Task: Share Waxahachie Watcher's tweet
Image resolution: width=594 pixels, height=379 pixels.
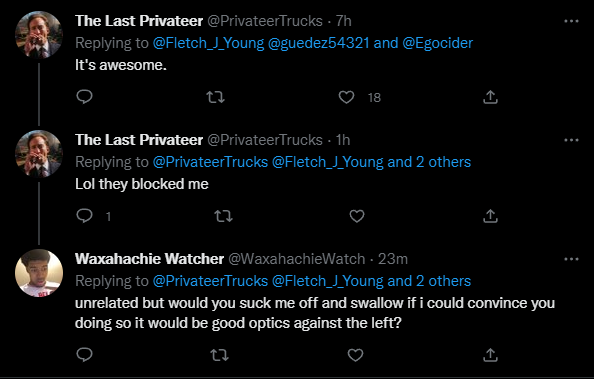Action: coord(490,355)
